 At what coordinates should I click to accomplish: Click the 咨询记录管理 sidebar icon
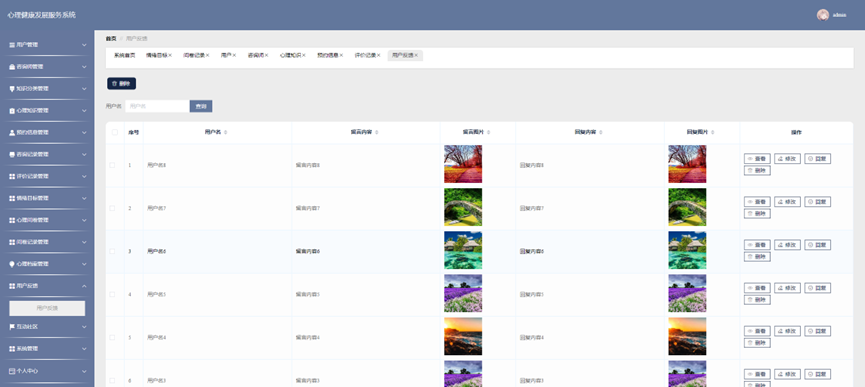coord(12,154)
